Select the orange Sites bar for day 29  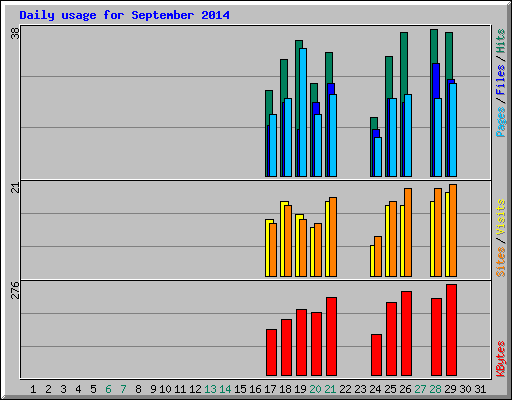[x=453, y=230]
